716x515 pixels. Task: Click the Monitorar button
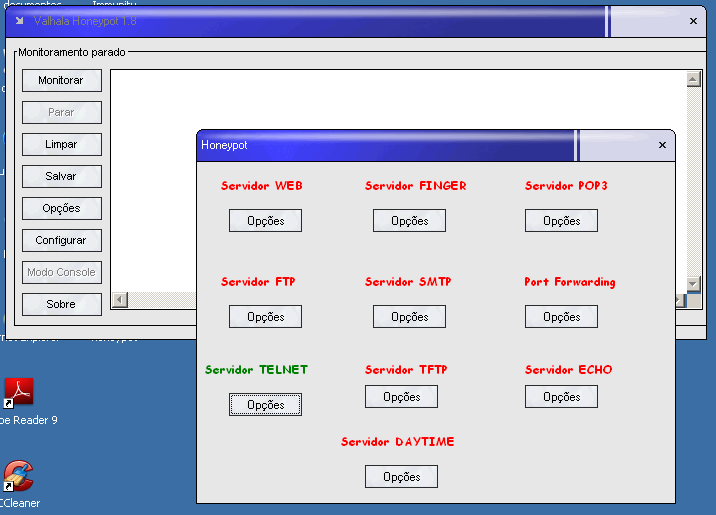[62, 80]
